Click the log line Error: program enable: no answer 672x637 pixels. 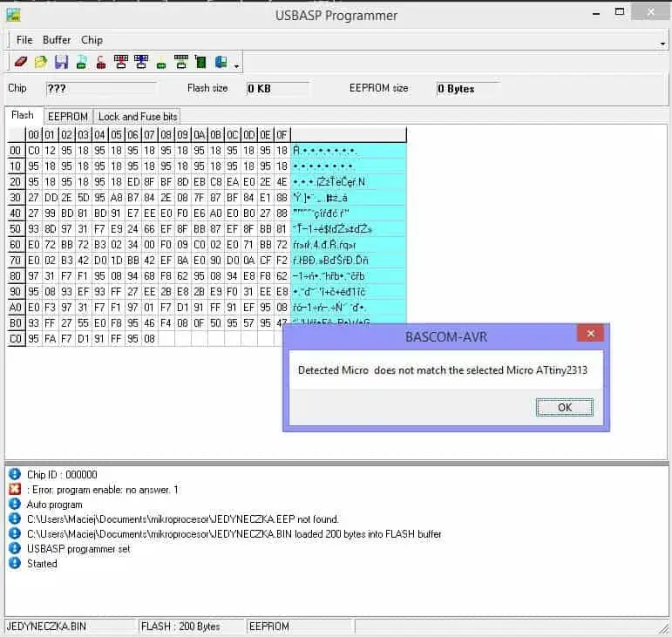(x=103, y=490)
